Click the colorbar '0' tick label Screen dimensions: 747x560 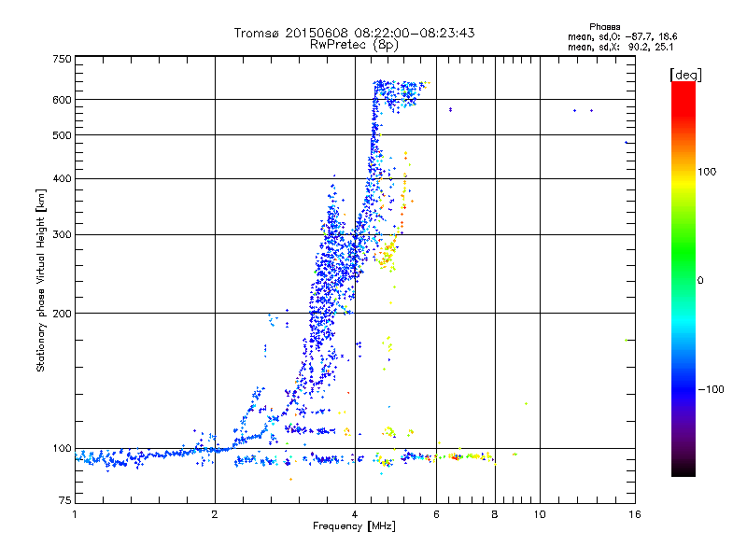(699, 281)
